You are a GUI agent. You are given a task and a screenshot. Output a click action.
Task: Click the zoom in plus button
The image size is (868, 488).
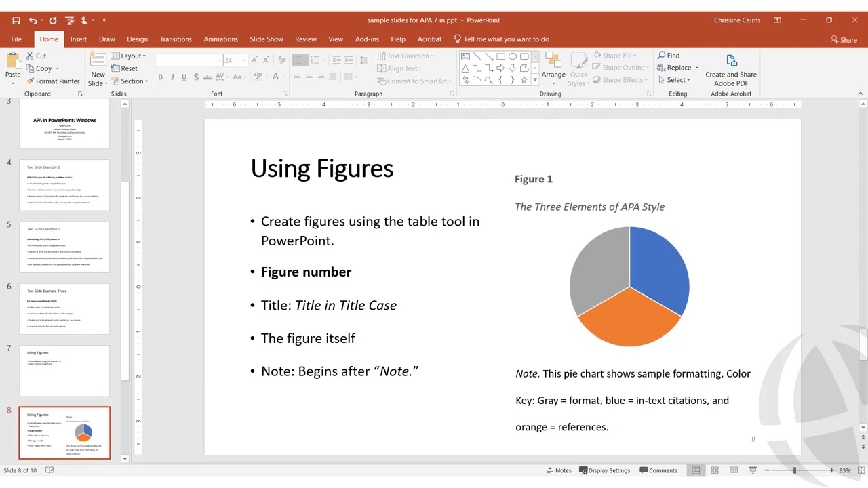[x=832, y=470]
